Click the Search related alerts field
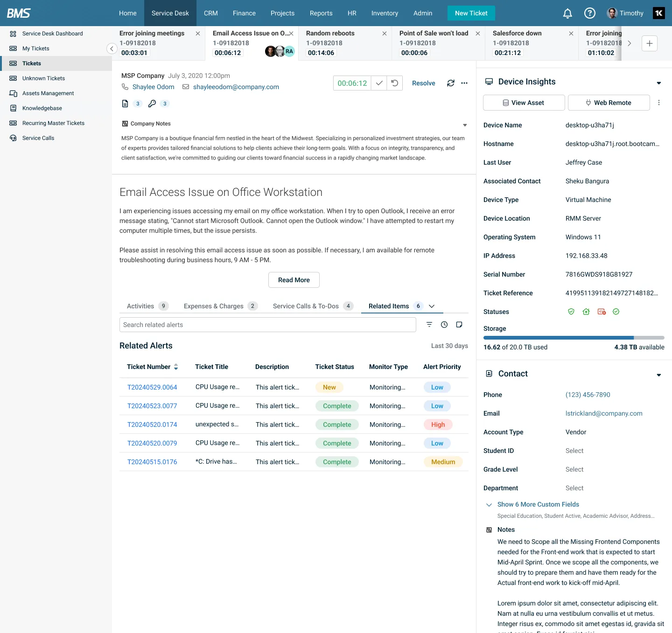Image resolution: width=672 pixels, height=633 pixels. [x=267, y=325]
